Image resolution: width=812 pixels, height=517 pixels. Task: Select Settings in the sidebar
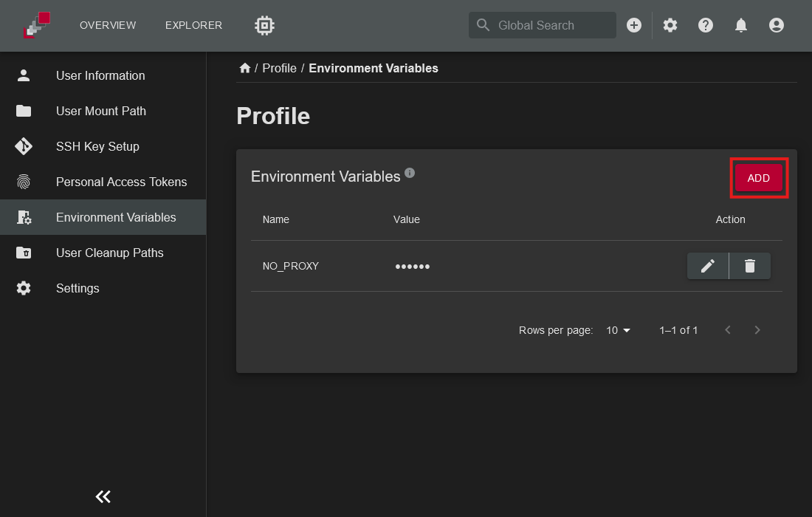[x=103, y=288]
